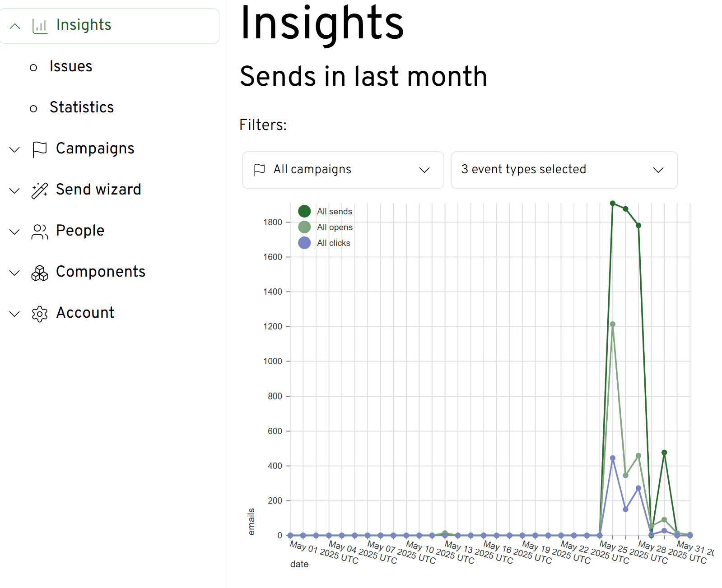
Task: Click the Account label in sidebar
Action: coord(85,313)
